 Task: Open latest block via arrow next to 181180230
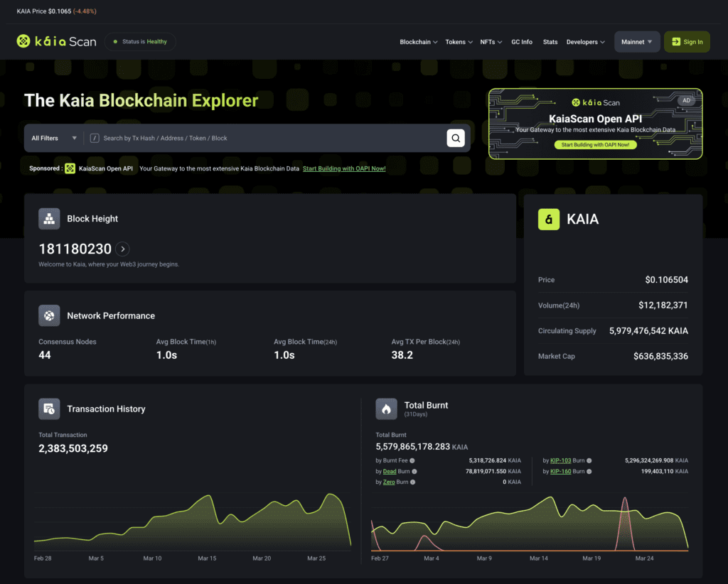[x=122, y=249]
